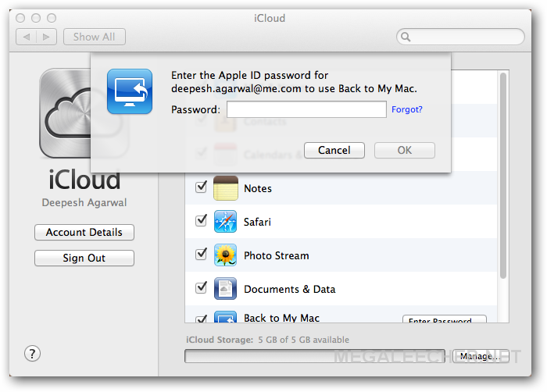
Task: Confirm with the OK button
Action: [405, 150]
